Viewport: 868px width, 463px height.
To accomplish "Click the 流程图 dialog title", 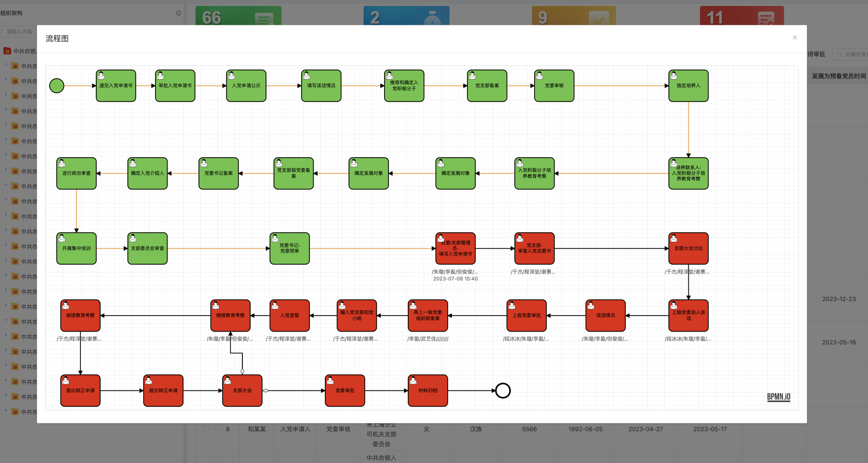I will click(57, 39).
